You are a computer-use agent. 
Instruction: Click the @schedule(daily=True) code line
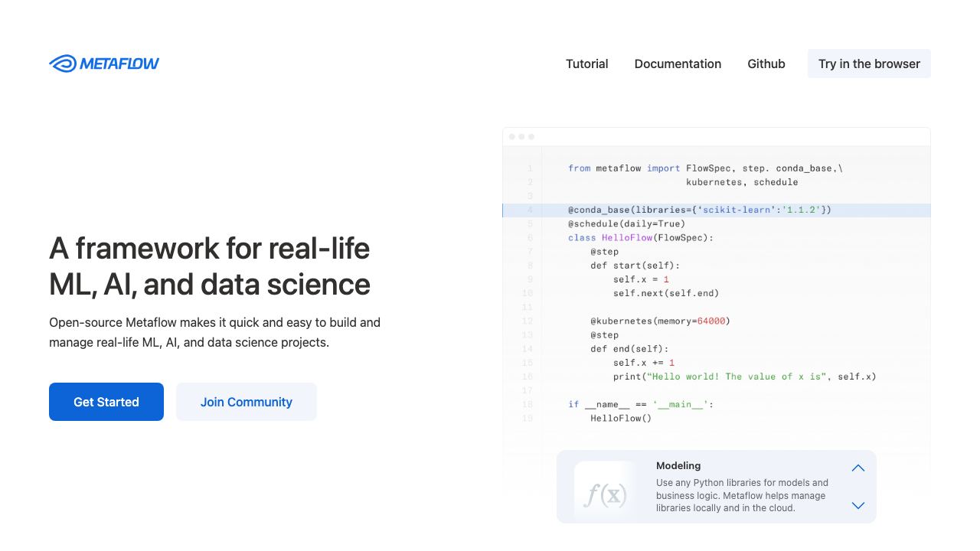pyautogui.click(x=626, y=223)
